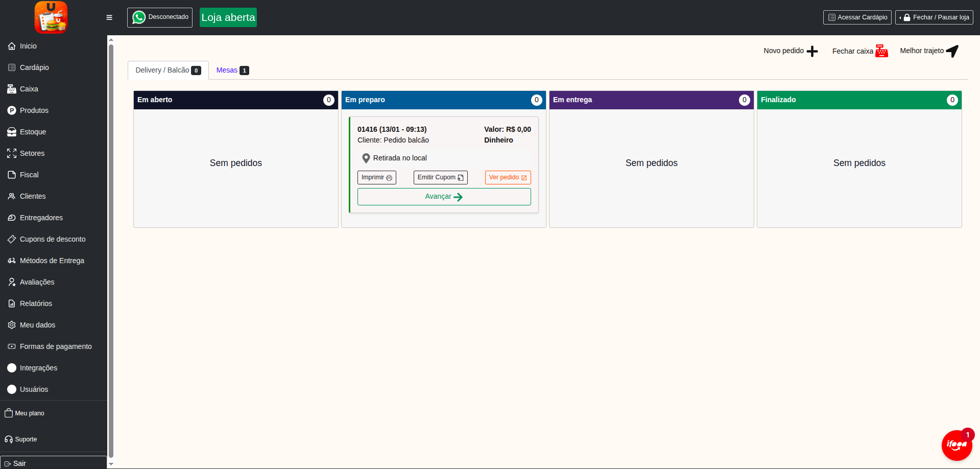980x469 pixels.
Task: Select the Caixa cash register icon
Action: point(11,89)
